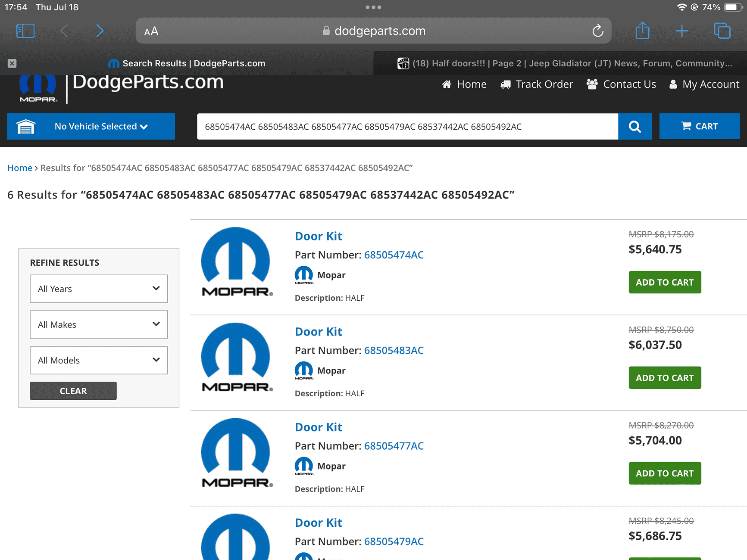Open part number link 68505474AC
This screenshot has width=747, height=560.
pos(394,255)
